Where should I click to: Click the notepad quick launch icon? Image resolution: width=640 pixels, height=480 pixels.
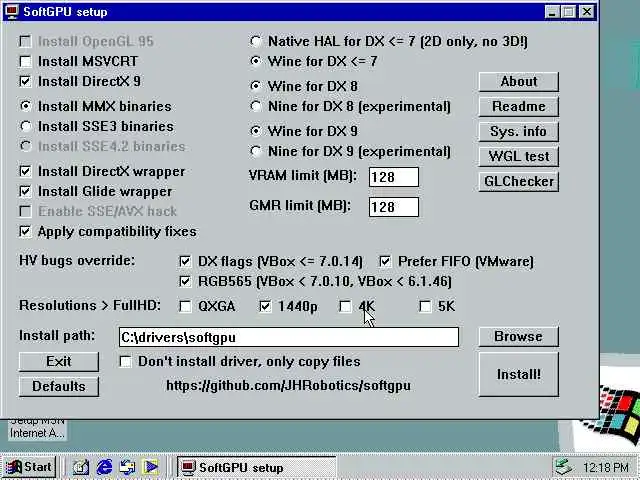pyautogui.click(x=80, y=467)
